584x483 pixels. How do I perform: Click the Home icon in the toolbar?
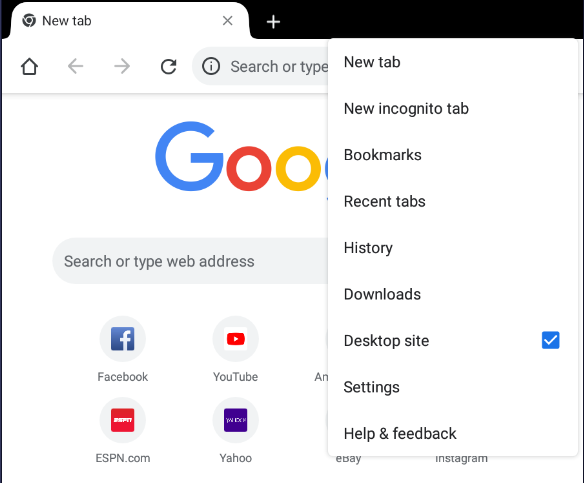click(x=29, y=67)
